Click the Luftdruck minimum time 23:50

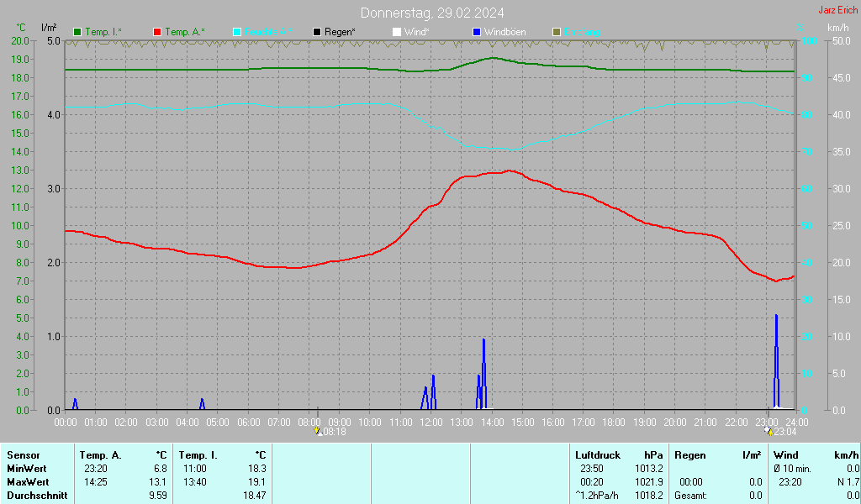pyautogui.click(x=592, y=469)
